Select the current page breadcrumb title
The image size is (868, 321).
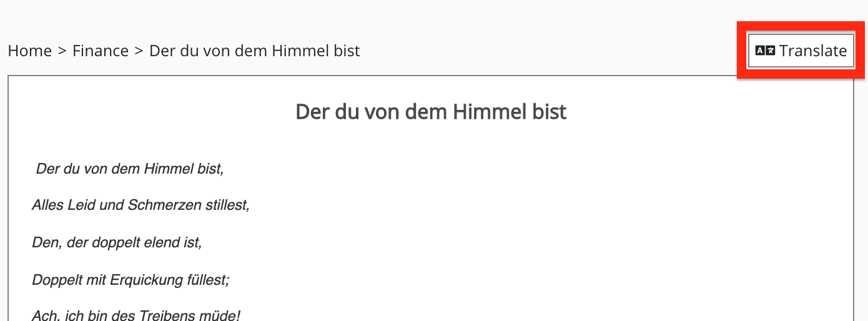254,51
